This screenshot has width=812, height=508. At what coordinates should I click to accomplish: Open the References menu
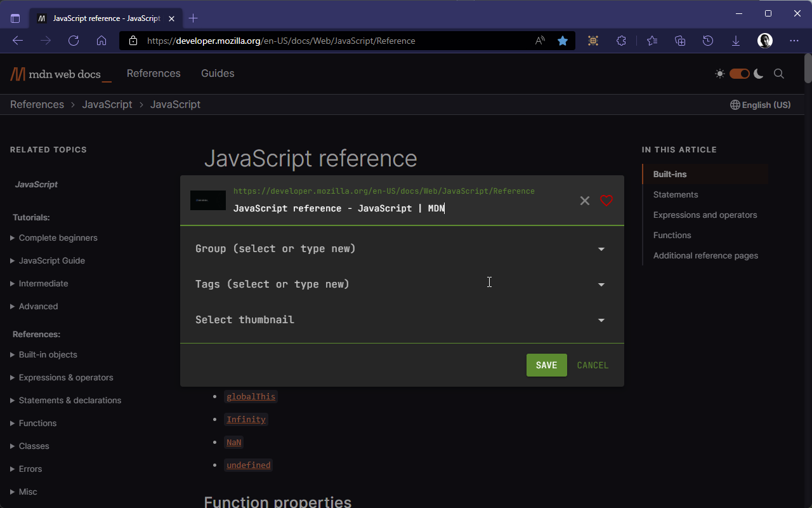pyautogui.click(x=154, y=74)
